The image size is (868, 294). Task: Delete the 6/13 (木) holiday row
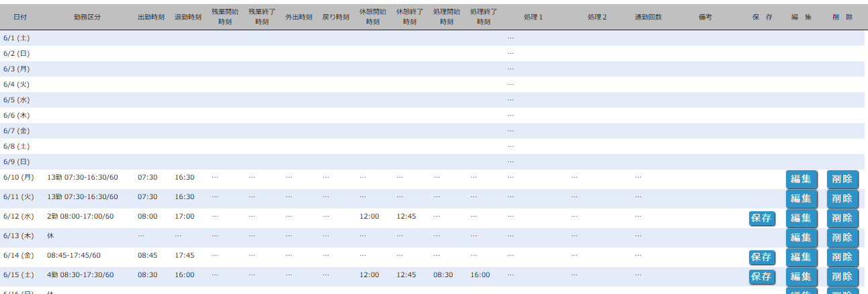point(842,237)
